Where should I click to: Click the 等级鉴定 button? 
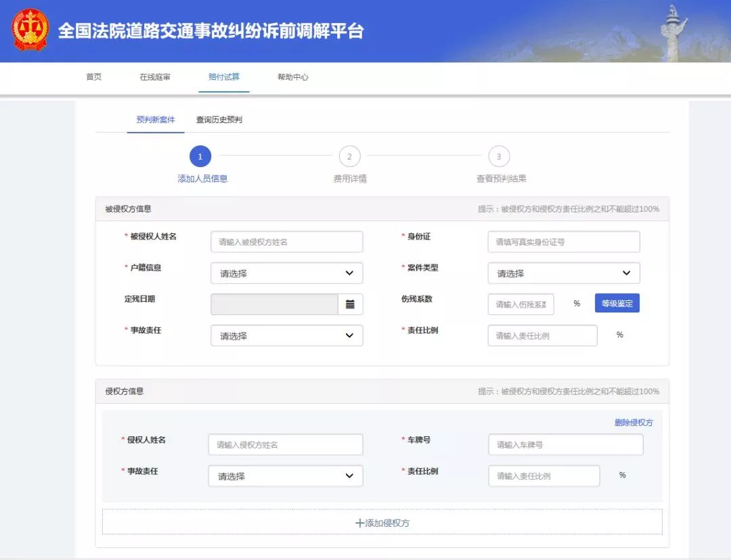(617, 304)
